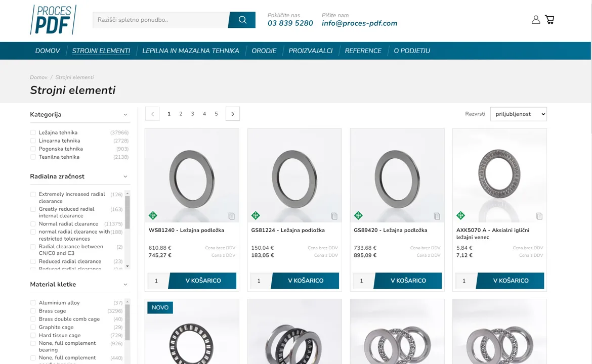Open STROJNI ELEMENTI menu item
The image size is (592, 364).
click(101, 51)
